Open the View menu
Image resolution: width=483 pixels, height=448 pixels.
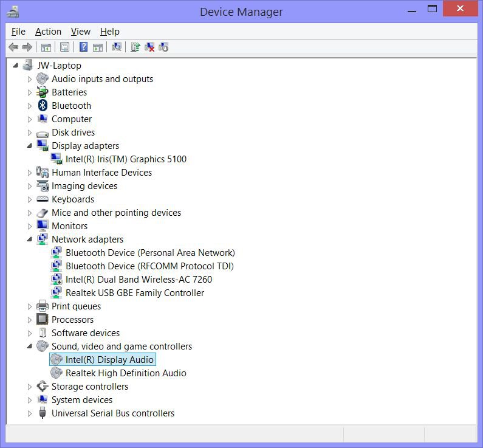coord(80,32)
